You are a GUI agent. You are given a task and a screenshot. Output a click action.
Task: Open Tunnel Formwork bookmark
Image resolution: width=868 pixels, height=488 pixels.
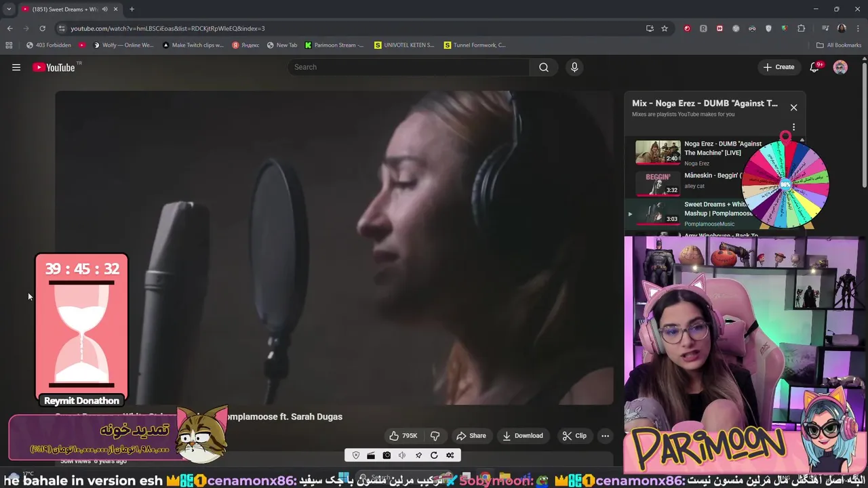[x=475, y=45]
